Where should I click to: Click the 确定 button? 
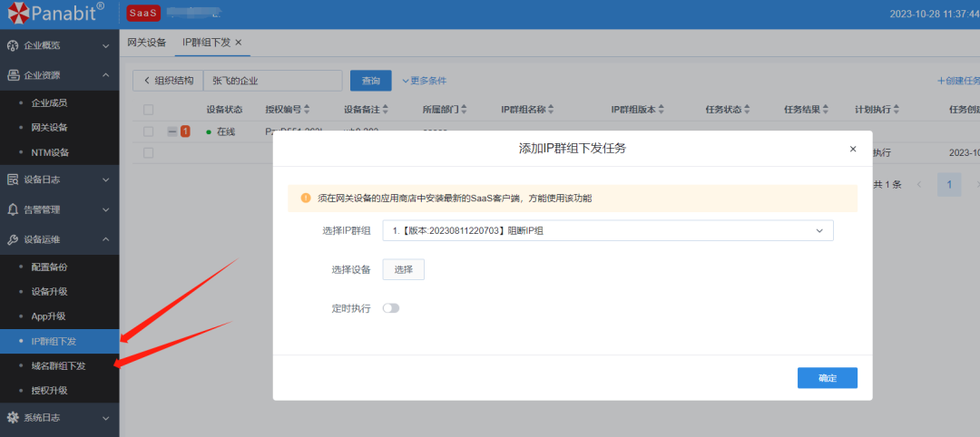827,378
